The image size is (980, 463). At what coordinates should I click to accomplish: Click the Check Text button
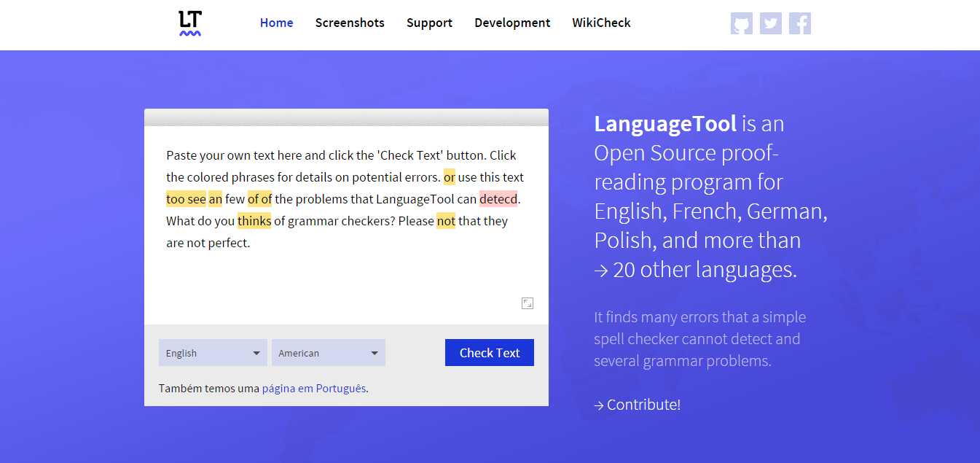[490, 353]
